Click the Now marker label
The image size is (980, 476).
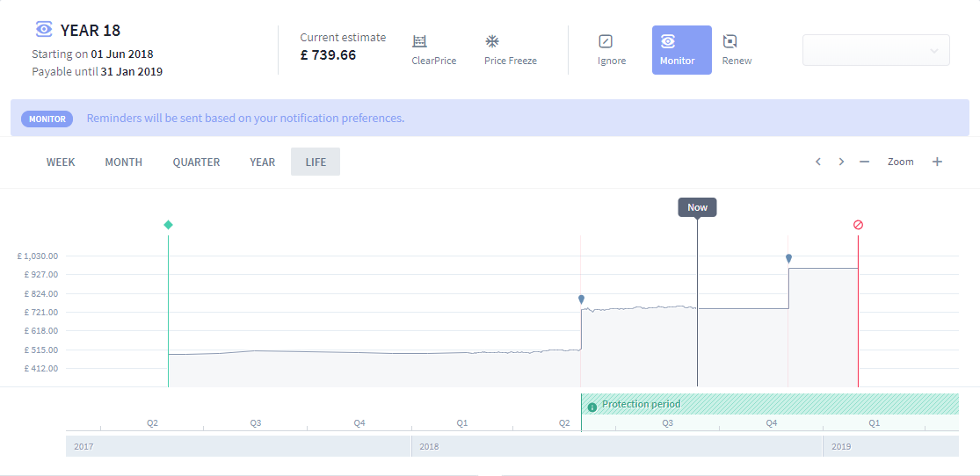(x=698, y=207)
